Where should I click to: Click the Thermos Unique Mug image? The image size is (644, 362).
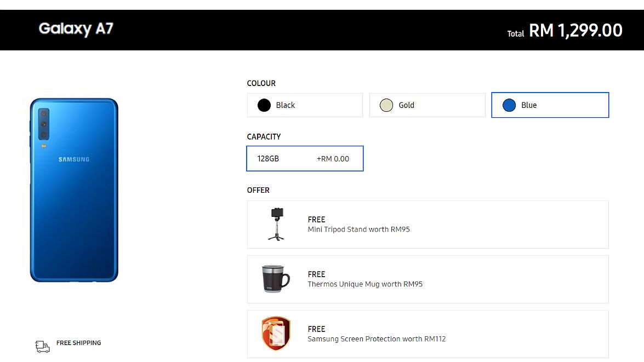pyautogui.click(x=276, y=279)
